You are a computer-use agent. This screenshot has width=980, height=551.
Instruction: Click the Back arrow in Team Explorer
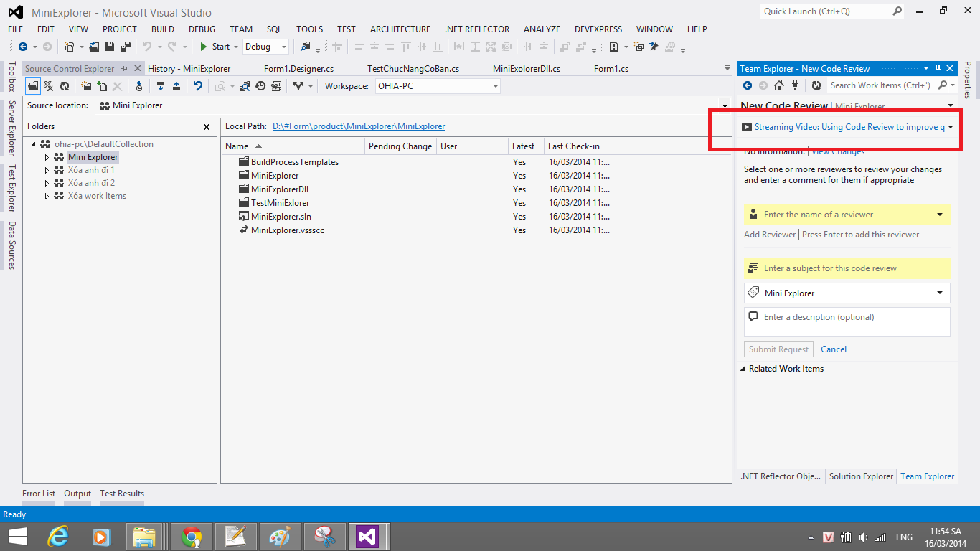coord(747,85)
